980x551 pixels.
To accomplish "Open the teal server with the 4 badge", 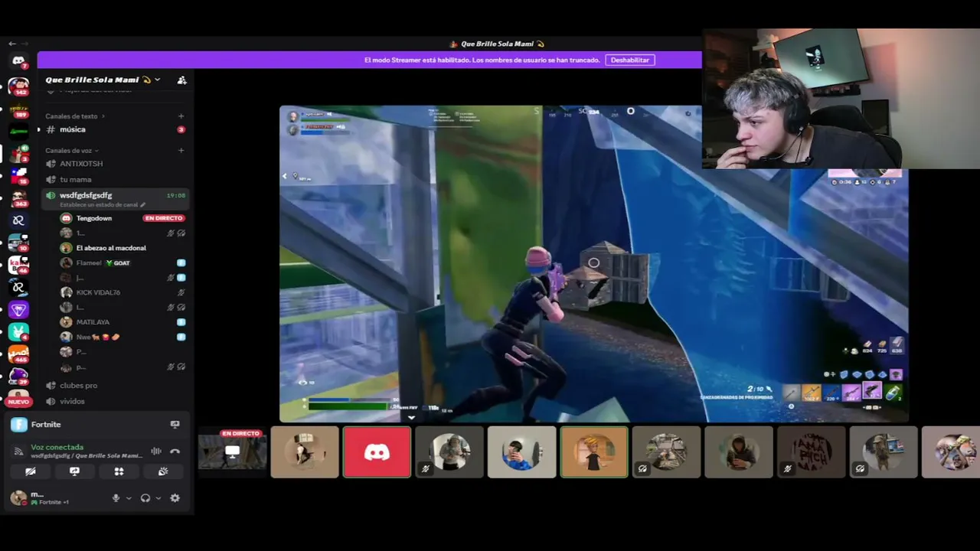I will pos(18,331).
